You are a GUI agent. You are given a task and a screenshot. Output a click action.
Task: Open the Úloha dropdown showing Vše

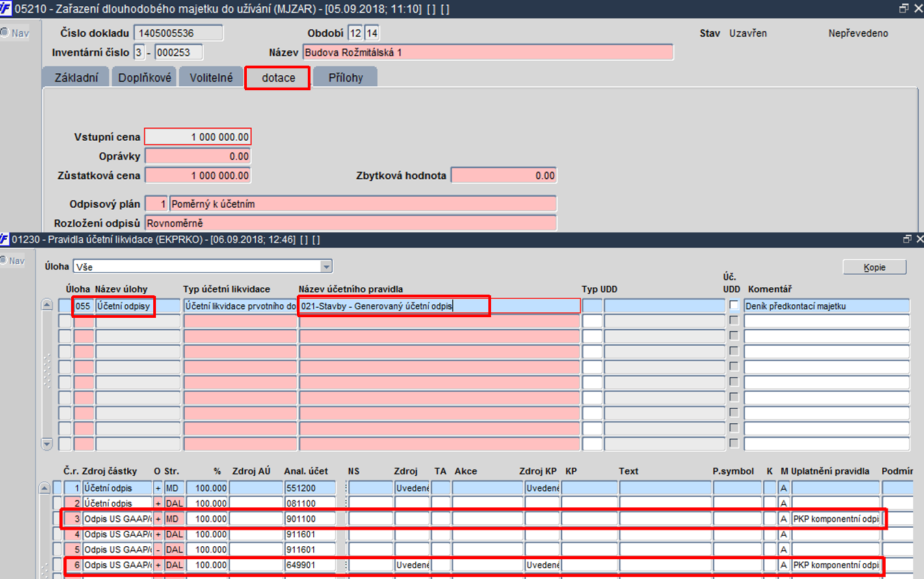click(326, 267)
